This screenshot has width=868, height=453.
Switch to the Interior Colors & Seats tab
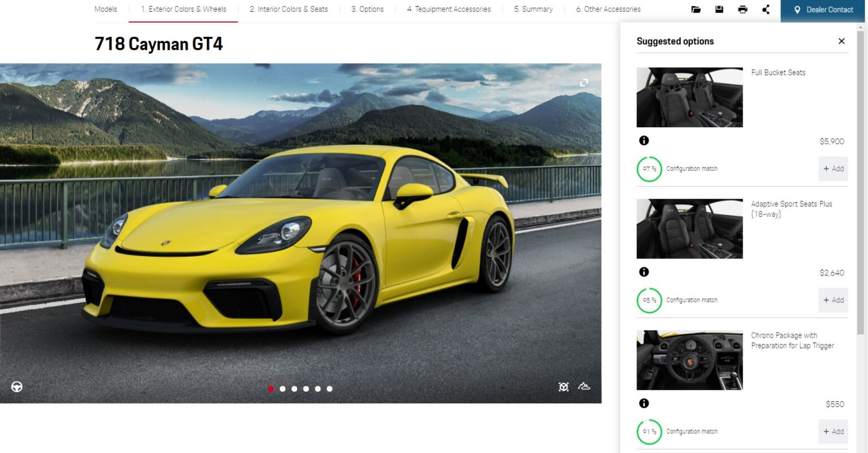coord(289,9)
